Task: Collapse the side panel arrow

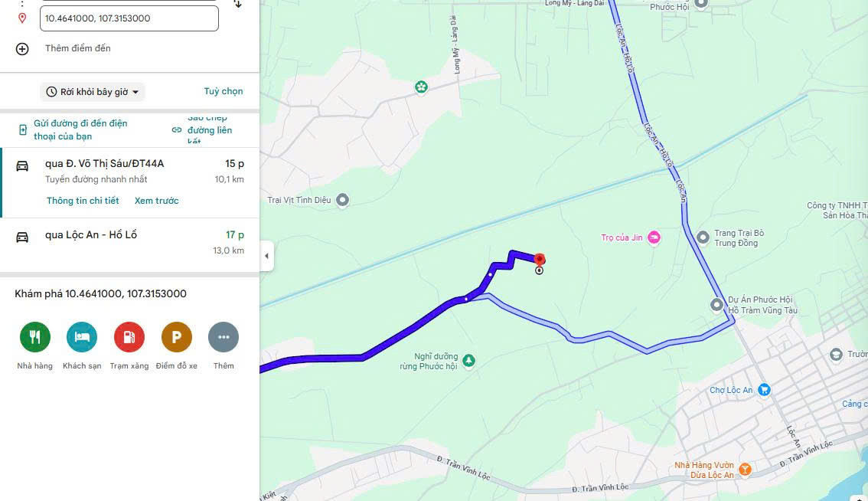Action: point(267,256)
